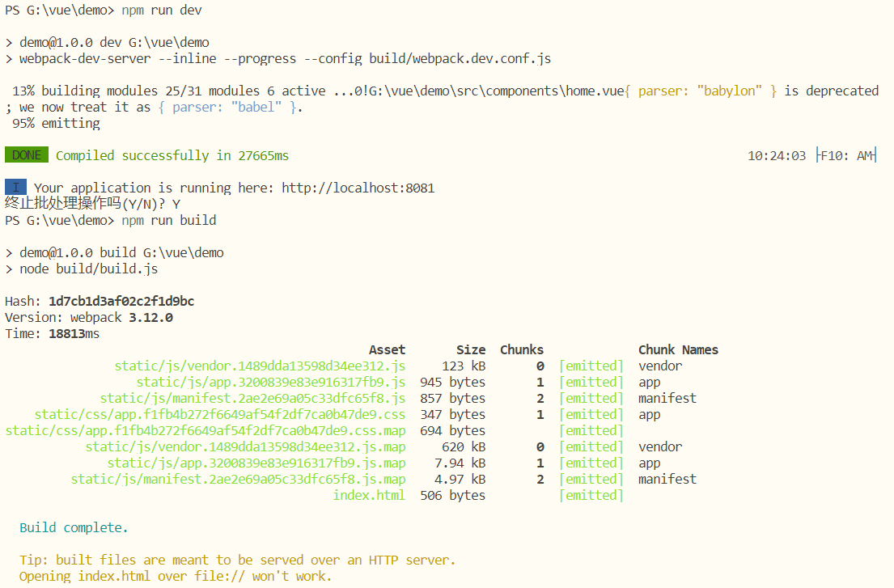Image resolution: width=894 pixels, height=588 pixels.
Task: Click [emitted] in the 123 kB row
Action: (591, 366)
